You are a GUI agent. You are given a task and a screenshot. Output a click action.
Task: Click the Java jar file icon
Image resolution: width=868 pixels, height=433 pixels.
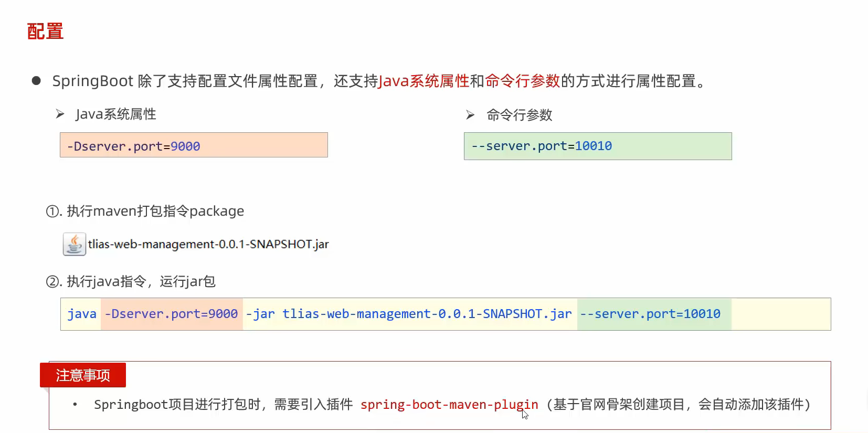tap(74, 244)
